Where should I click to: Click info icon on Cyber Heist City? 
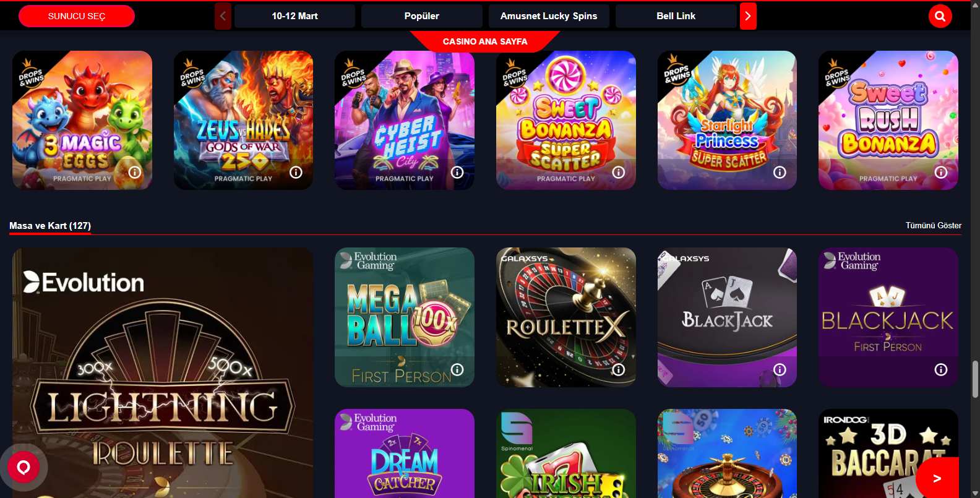click(x=457, y=172)
